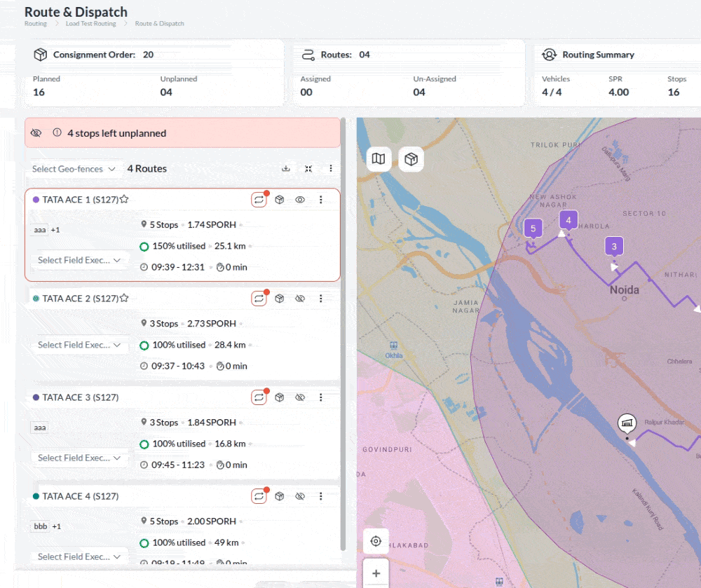Open the three-dot menu for TATA ACE 4
This screenshot has width=701, height=588.
[x=320, y=496]
